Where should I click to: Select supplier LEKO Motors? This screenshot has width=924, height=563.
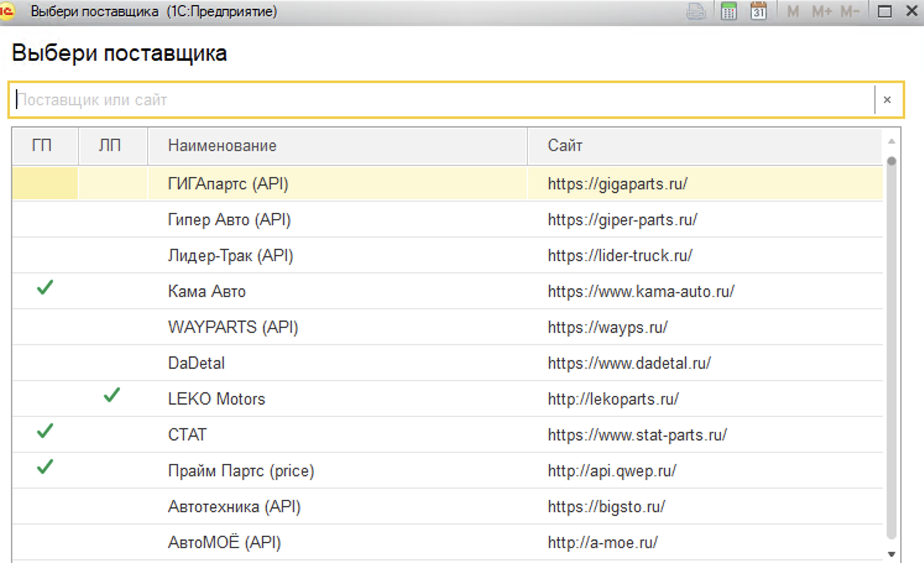point(216,399)
